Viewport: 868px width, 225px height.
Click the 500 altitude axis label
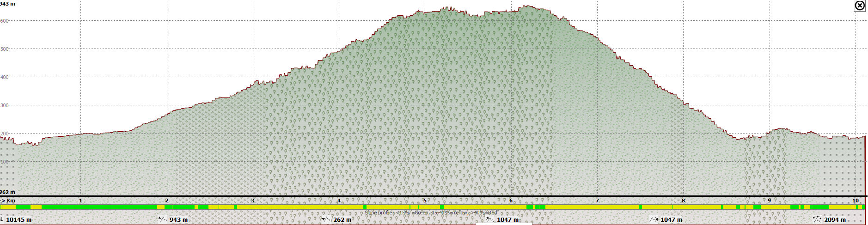(4, 49)
